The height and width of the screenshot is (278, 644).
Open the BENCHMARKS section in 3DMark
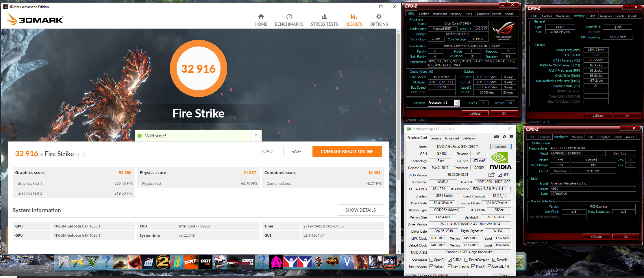coord(289,20)
